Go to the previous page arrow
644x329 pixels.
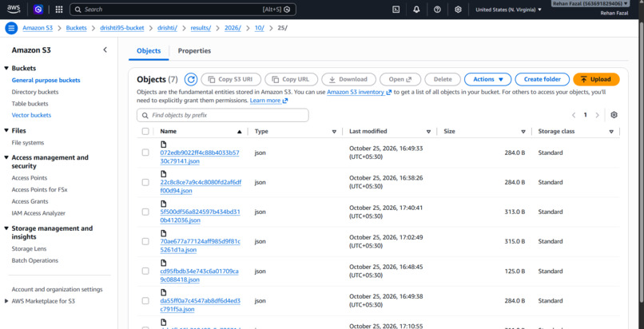[574, 115]
